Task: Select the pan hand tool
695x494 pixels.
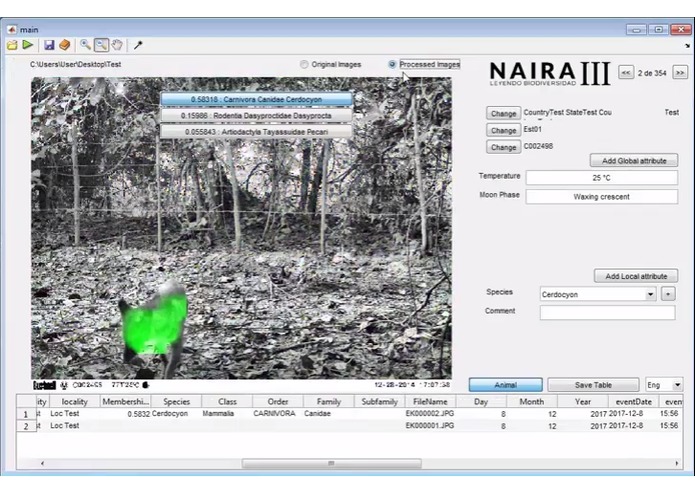Action: point(117,45)
